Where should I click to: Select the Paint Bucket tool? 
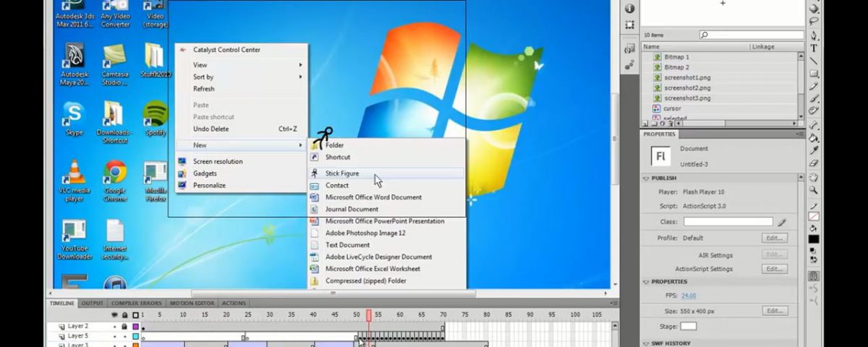[x=813, y=137]
